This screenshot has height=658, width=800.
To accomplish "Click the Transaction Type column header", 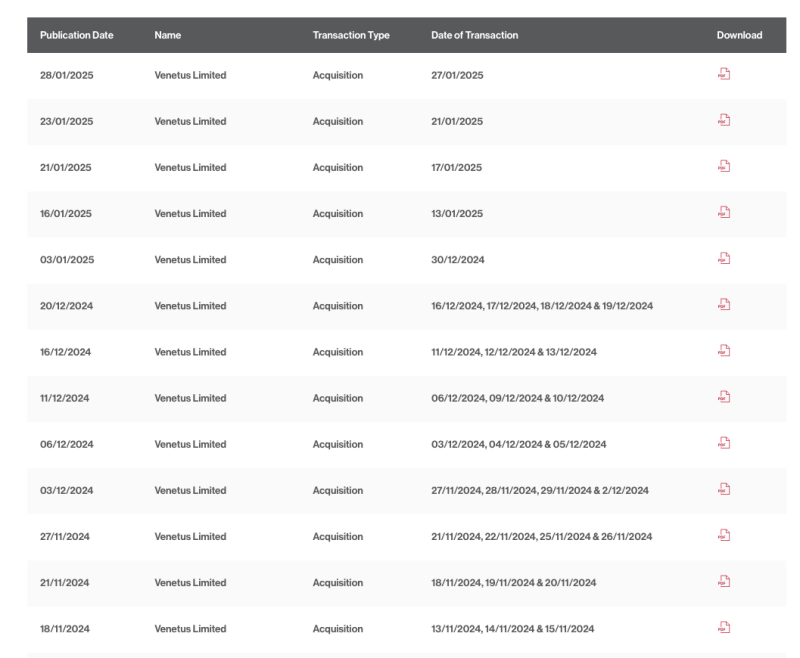I will tap(351, 35).
